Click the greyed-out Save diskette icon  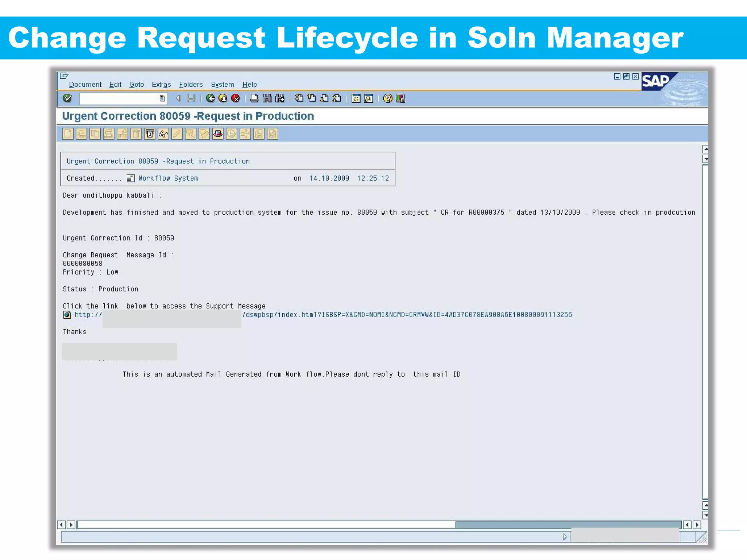click(x=191, y=98)
